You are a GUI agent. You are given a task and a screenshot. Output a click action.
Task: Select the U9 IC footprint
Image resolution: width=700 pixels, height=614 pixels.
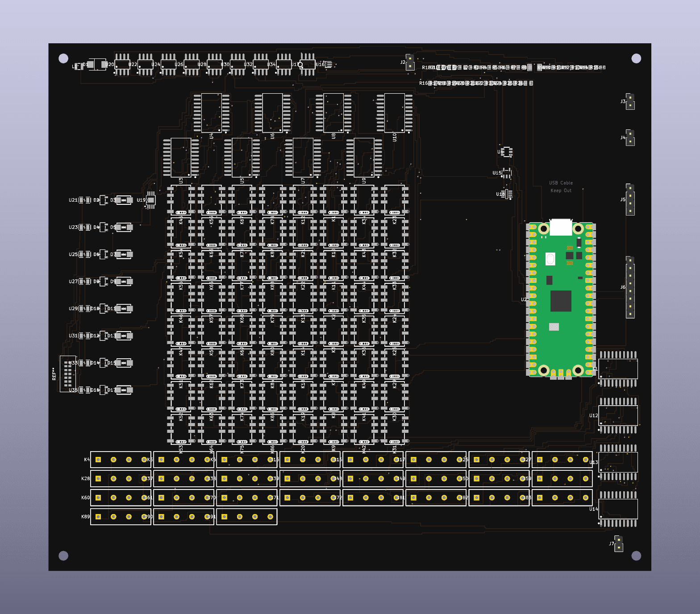tap(364, 158)
